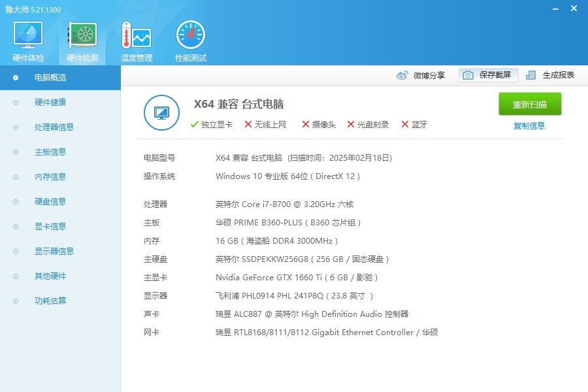
Task: Click the red X beside 无线上网
Action: [248, 124]
